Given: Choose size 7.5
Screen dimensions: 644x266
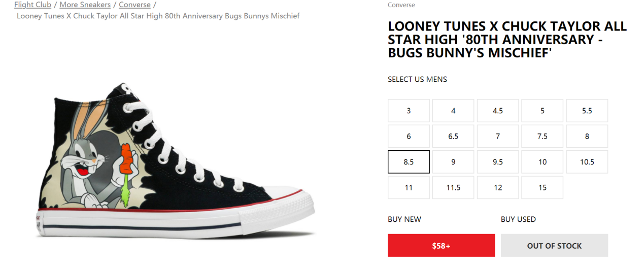Looking at the screenshot, I should 543,137.
